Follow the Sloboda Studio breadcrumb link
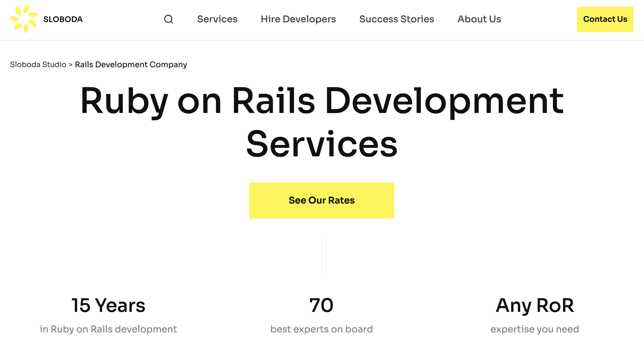Screen dimensions: 644x345 click(38, 64)
